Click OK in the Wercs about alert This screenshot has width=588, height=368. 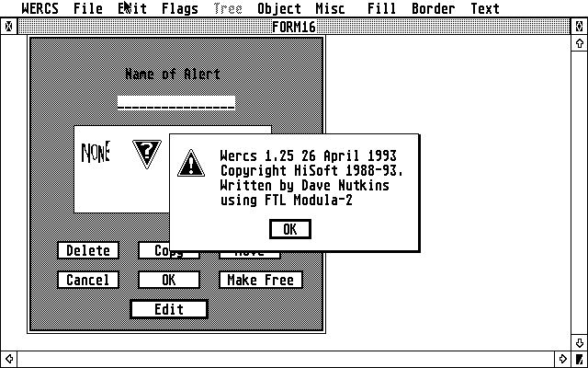(290, 229)
